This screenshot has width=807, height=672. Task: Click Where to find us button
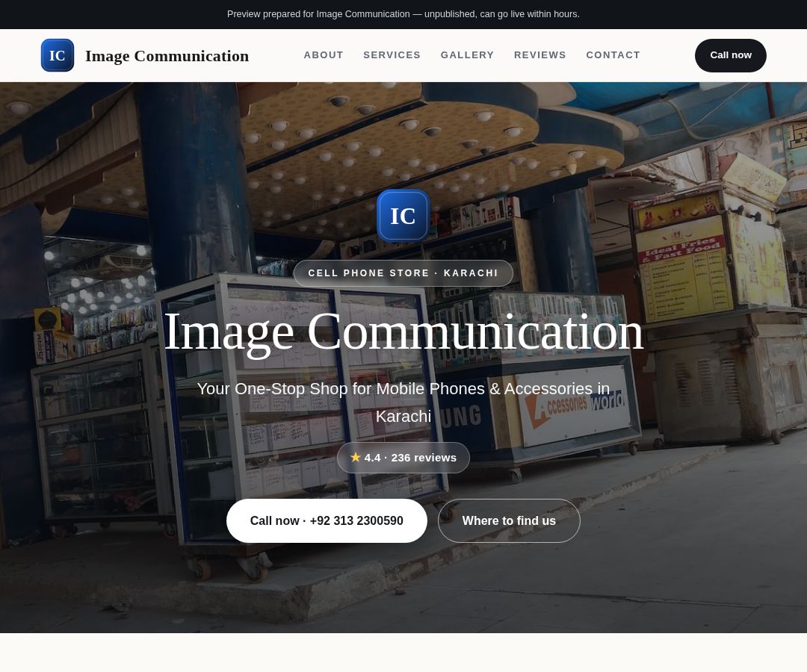coord(509,520)
